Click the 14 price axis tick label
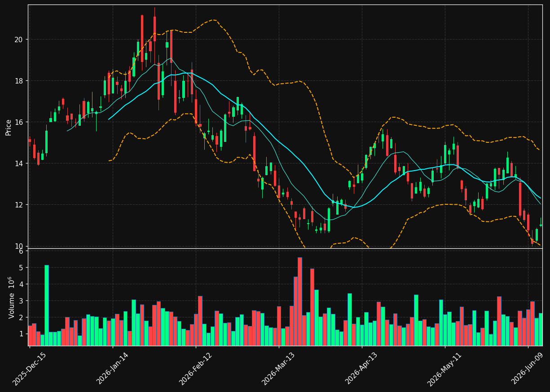 click(18, 163)
